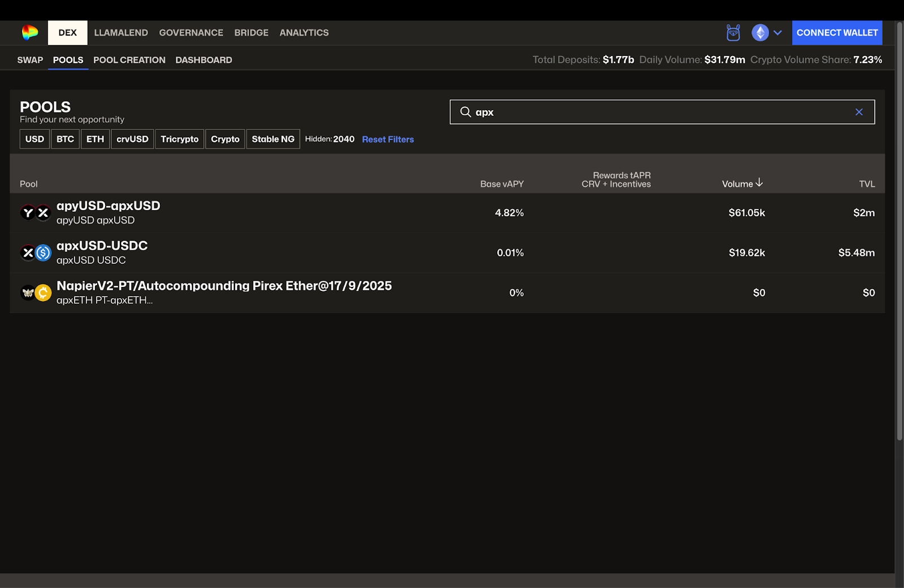Click the page vertical scrollbar
Viewport: 904px width, 588px height.
click(899, 232)
